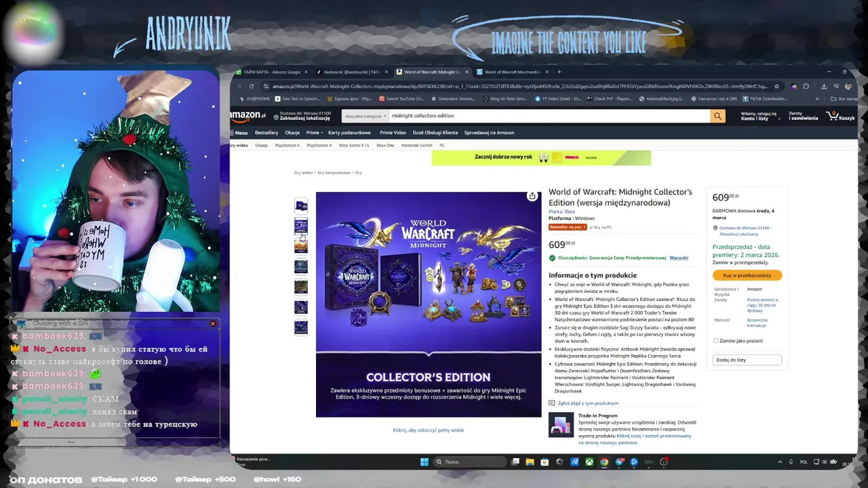Open Można zwrócić w ciągu 30 dni link
Viewport: 868px width, 488px height.
tap(763, 305)
